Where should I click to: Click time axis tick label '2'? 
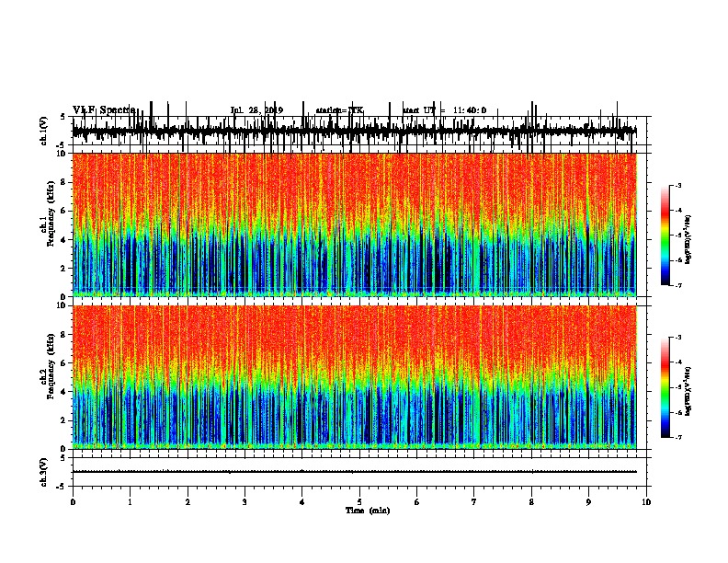(x=188, y=502)
